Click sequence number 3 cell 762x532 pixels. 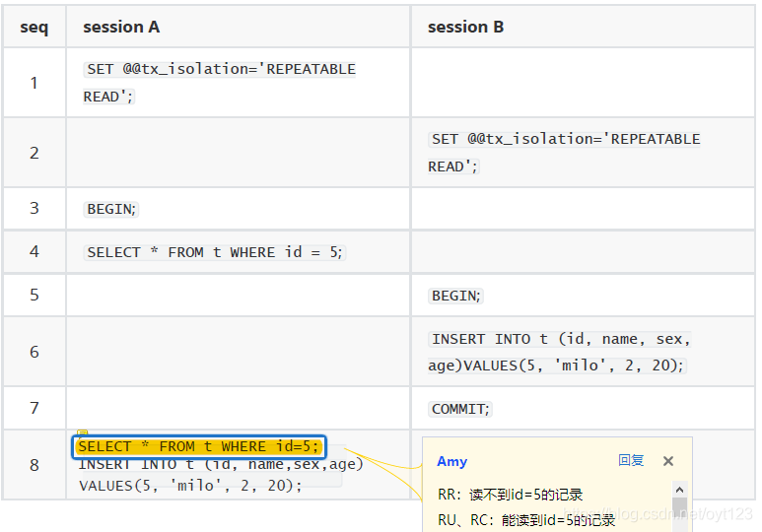click(x=35, y=209)
